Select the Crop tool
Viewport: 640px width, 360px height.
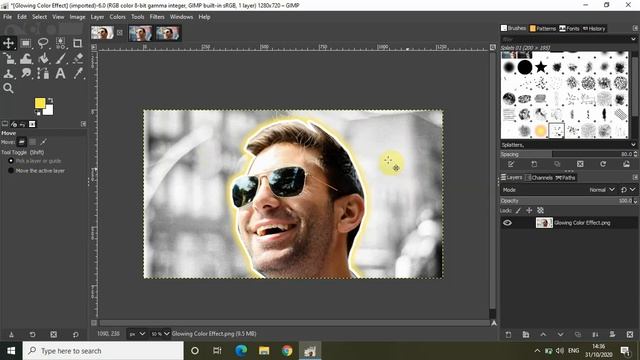[x=78, y=43]
